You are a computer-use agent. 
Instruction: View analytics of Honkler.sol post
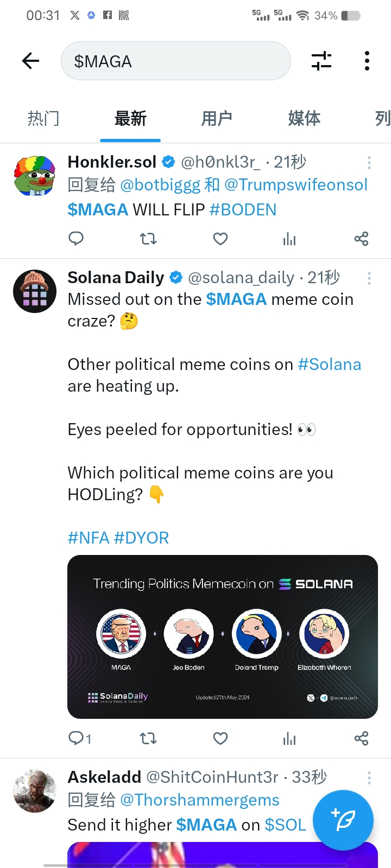(289, 239)
